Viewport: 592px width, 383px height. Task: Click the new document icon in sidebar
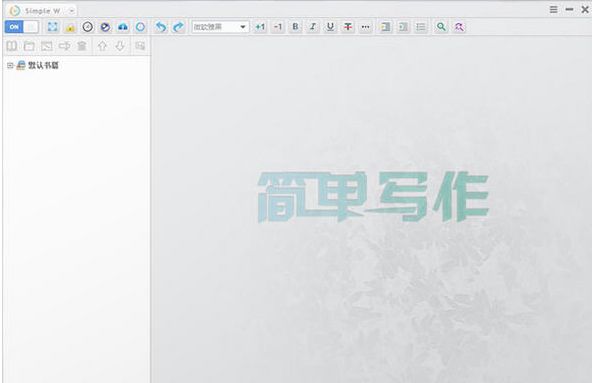(47, 46)
